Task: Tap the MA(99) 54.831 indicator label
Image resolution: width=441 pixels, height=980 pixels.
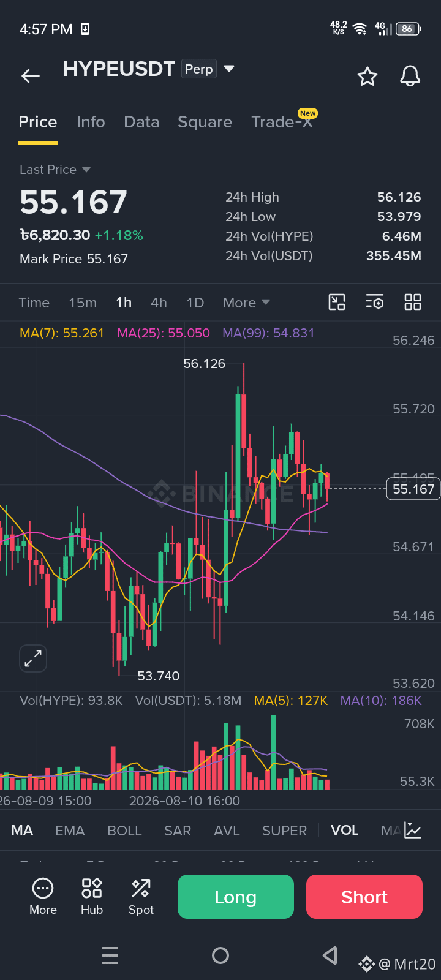Action: click(268, 333)
